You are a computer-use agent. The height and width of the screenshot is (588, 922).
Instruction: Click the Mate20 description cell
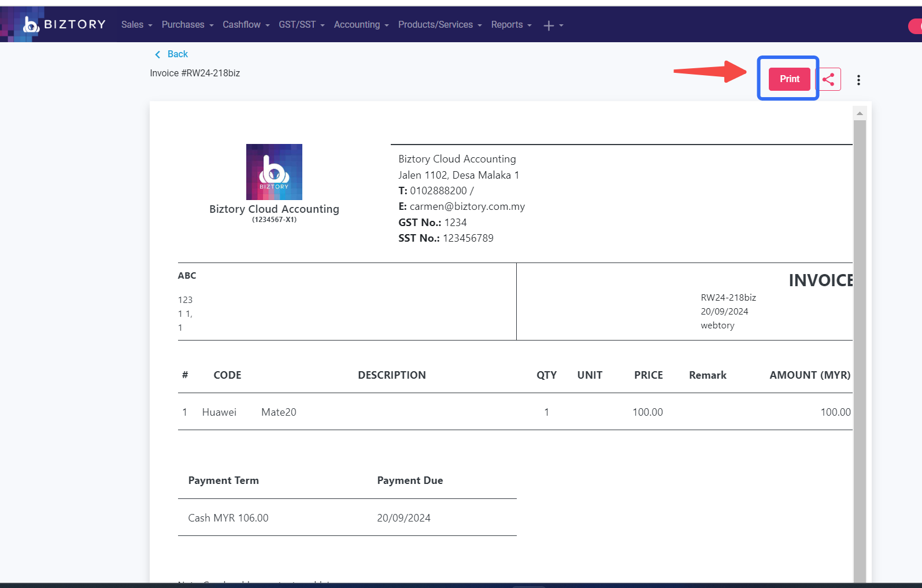pyautogui.click(x=279, y=412)
